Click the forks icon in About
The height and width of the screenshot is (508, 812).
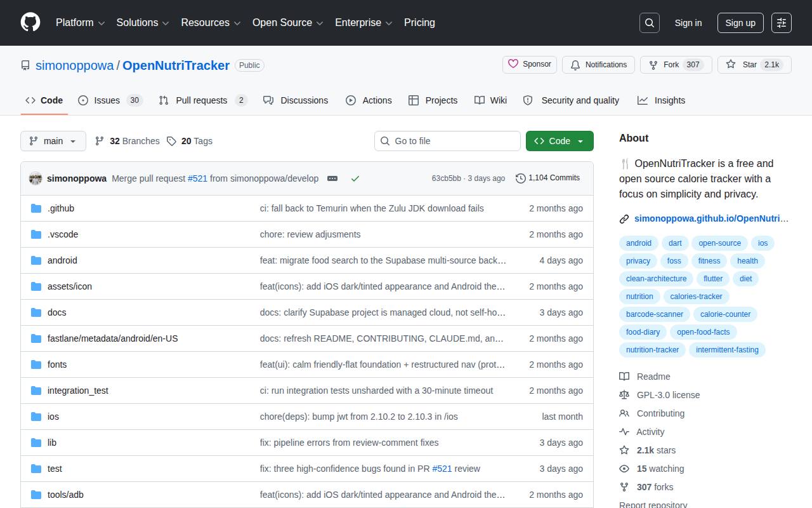click(624, 487)
